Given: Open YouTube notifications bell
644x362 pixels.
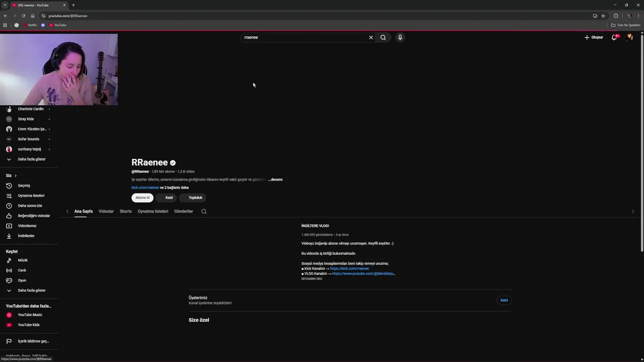Looking at the screenshot, I should (x=614, y=37).
